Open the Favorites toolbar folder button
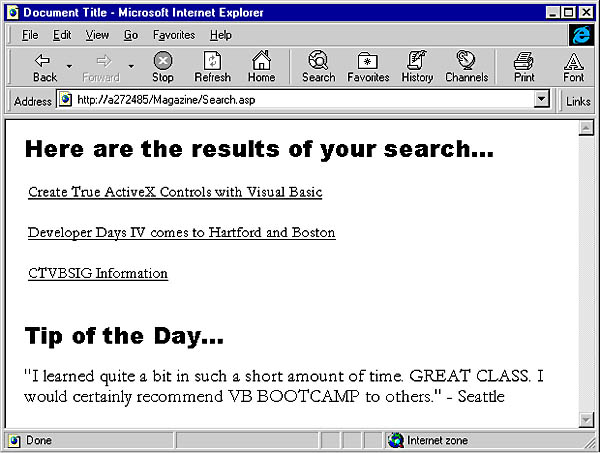The height and width of the screenshot is (453, 600). (368, 68)
